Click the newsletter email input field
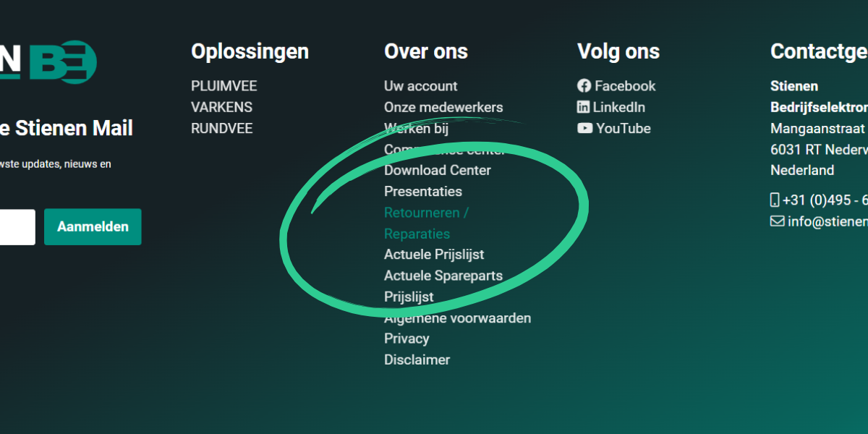Image resolution: width=868 pixels, height=434 pixels. 16,227
